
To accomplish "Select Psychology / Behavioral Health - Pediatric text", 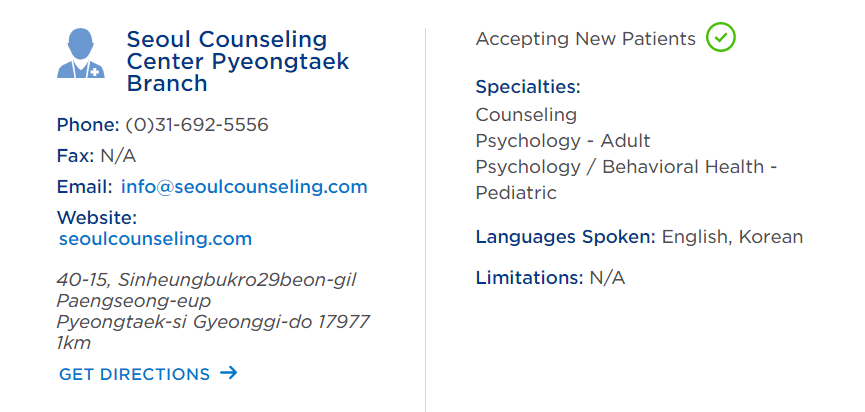I will [x=626, y=180].
